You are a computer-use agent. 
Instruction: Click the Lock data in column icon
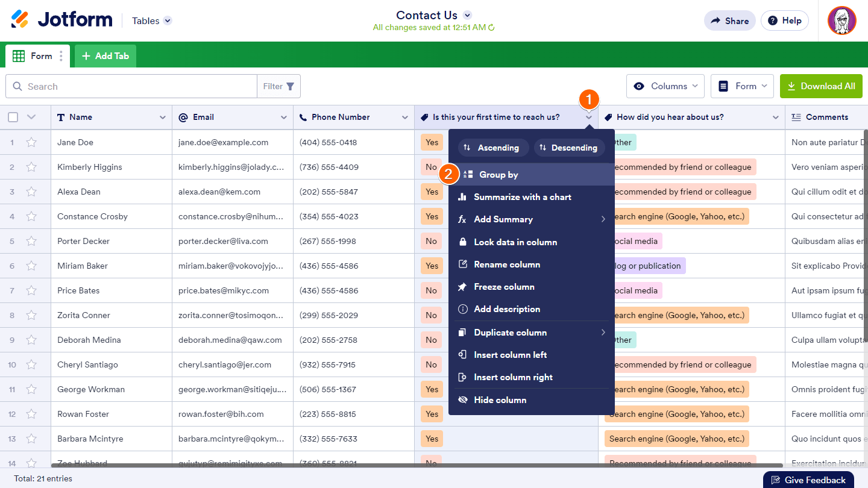coord(463,242)
